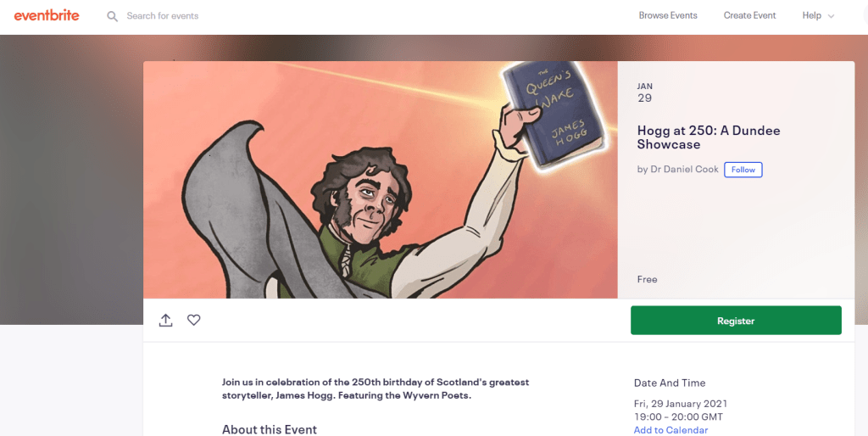Click Add to Calendar link

pos(670,430)
